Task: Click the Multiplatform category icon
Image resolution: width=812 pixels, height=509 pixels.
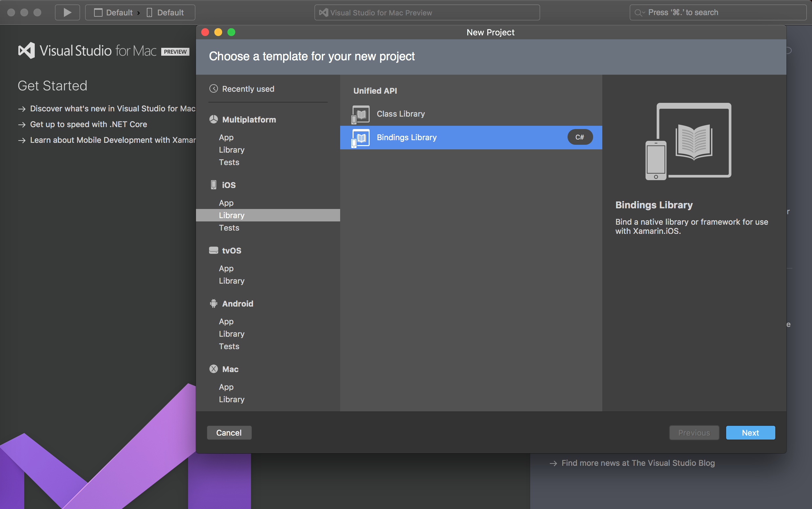Action: [x=214, y=119]
